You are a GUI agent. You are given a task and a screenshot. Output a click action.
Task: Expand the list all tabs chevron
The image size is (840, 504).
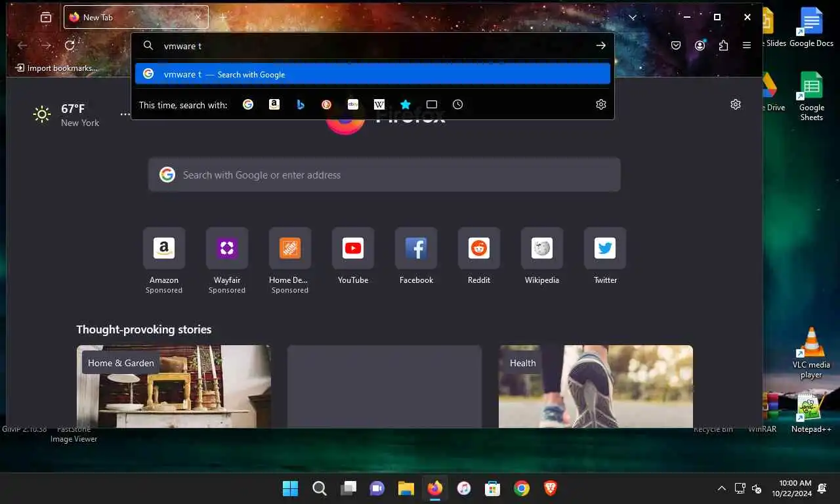[633, 18]
